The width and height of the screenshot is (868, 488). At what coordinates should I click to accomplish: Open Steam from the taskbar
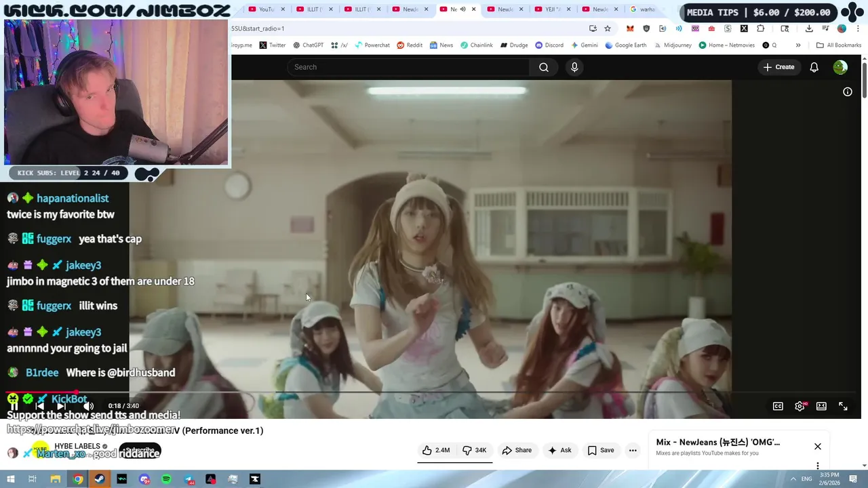tap(100, 479)
